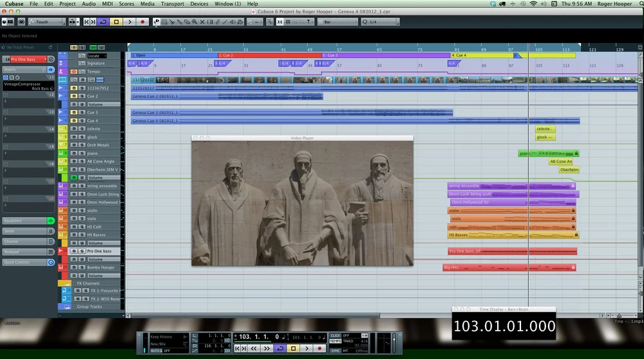Mute the celeste track

[x=74, y=129]
